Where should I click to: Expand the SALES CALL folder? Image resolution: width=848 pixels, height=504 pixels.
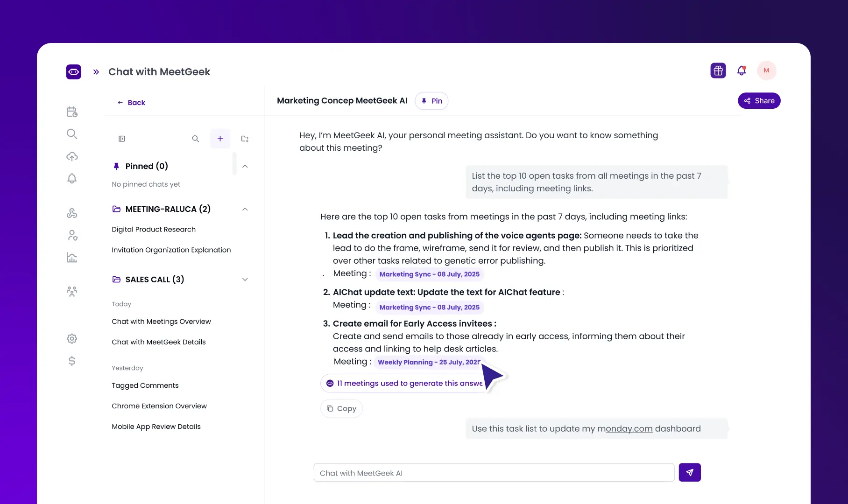pos(245,280)
